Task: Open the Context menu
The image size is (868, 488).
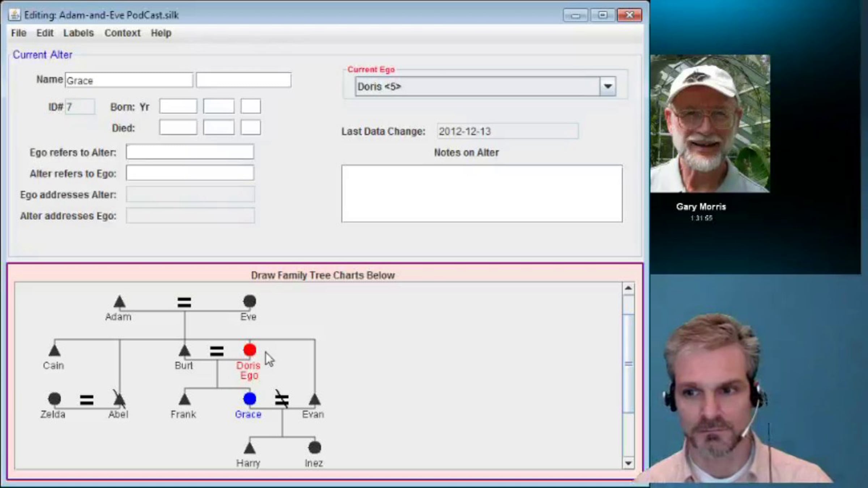Action: click(x=122, y=33)
